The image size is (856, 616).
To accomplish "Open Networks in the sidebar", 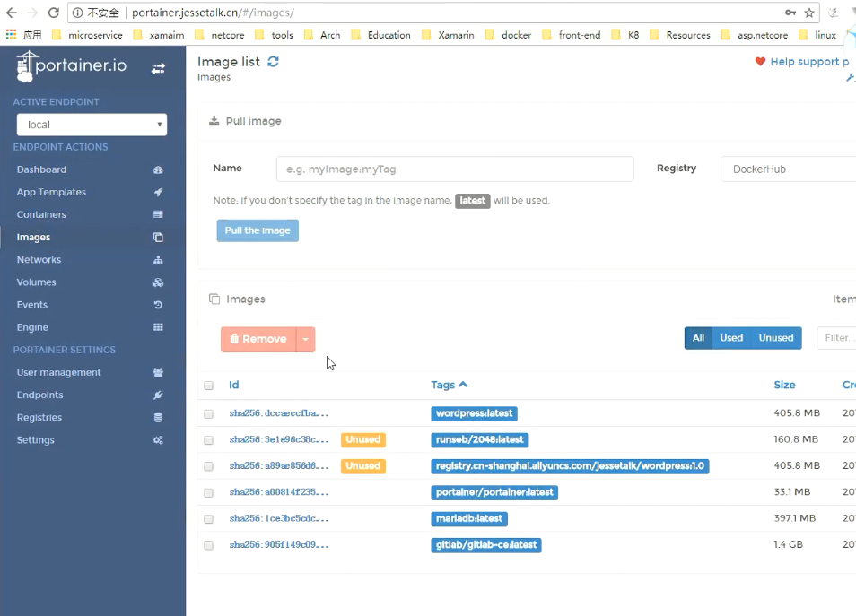I will (39, 260).
